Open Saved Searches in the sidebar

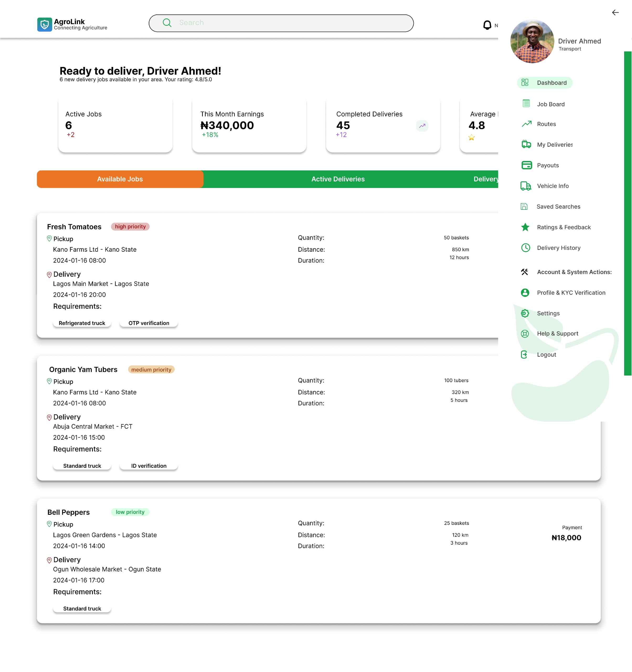[558, 207]
